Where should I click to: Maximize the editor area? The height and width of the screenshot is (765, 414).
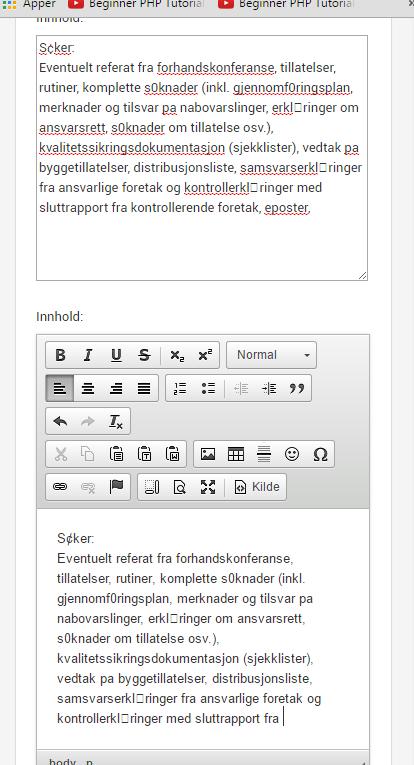208,487
